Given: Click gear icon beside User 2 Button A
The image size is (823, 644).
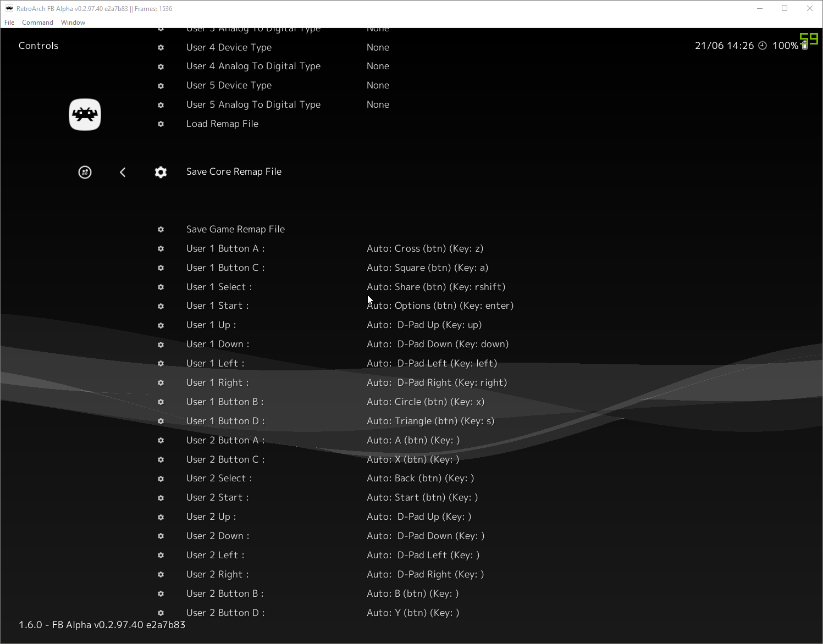Looking at the screenshot, I should [161, 441].
